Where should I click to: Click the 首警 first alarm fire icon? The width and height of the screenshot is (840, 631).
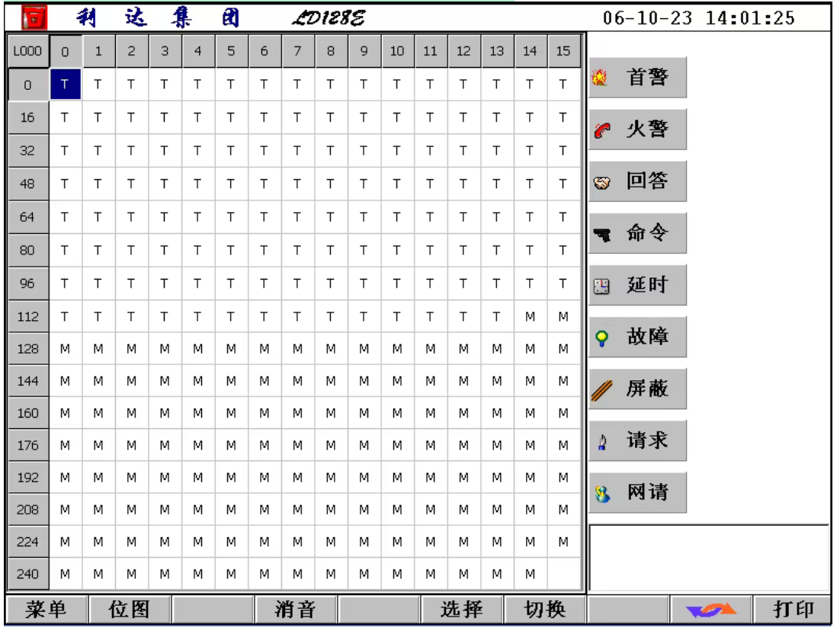pos(600,78)
